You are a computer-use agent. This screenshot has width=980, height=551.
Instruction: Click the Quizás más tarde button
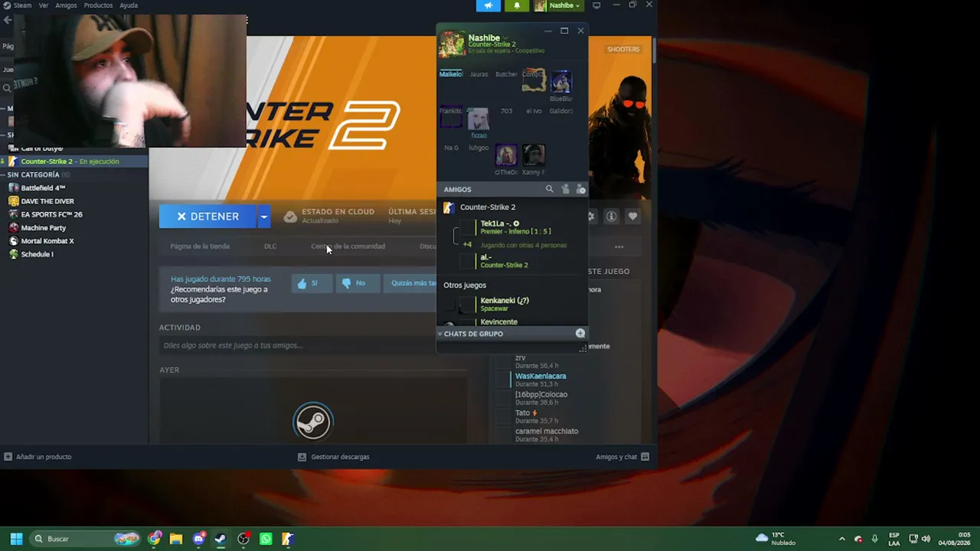click(412, 283)
